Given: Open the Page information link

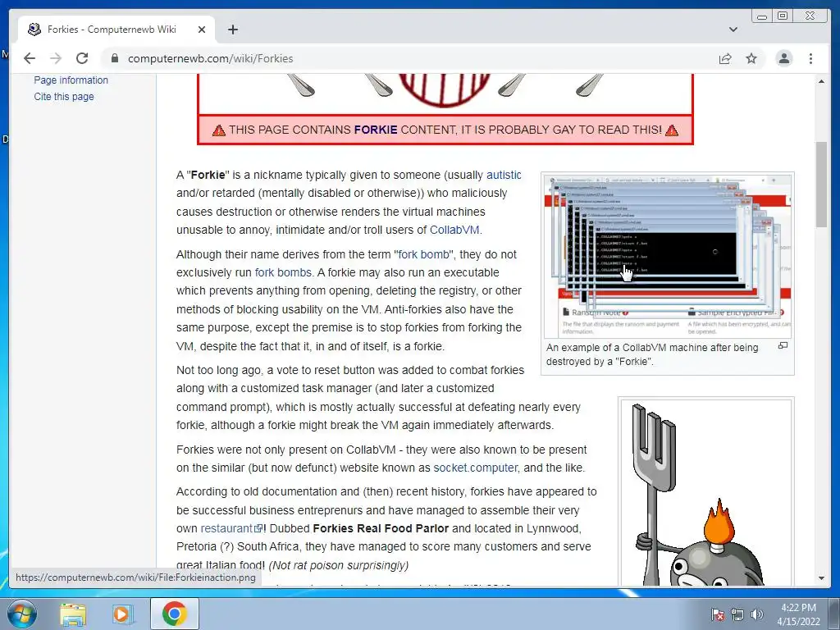Looking at the screenshot, I should 71,80.
